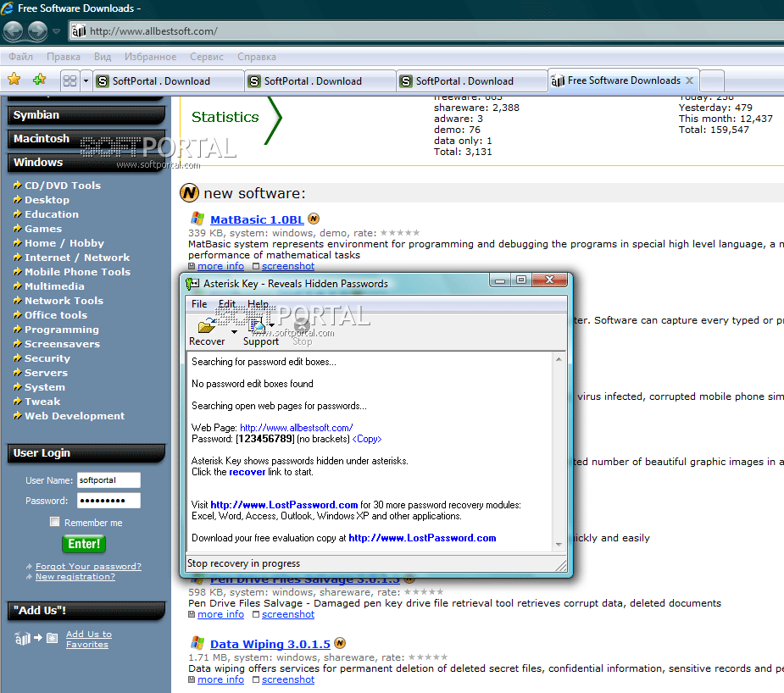
Task: Click screenshot link under Data Wiping
Action: pyautogui.click(x=288, y=679)
